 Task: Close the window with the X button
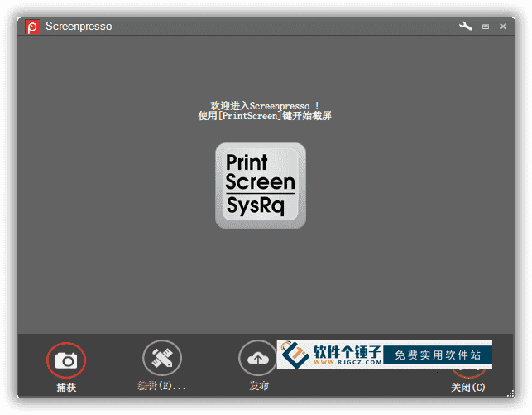coord(503,27)
